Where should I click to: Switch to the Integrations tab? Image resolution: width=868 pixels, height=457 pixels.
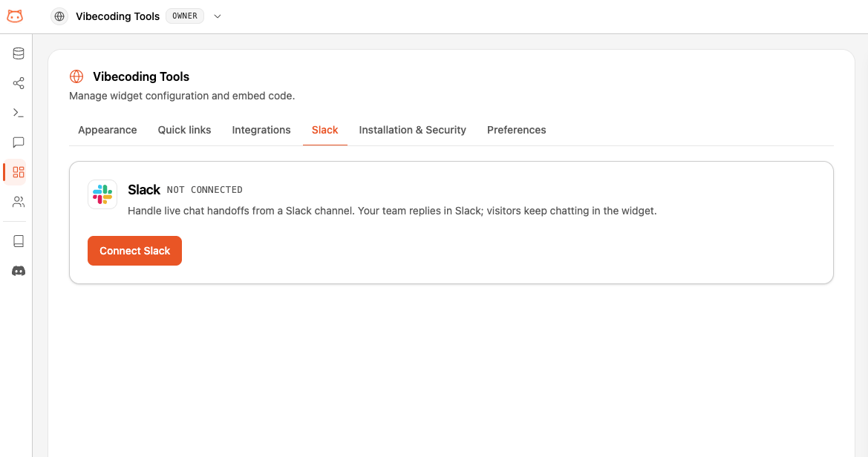pyautogui.click(x=261, y=130)
